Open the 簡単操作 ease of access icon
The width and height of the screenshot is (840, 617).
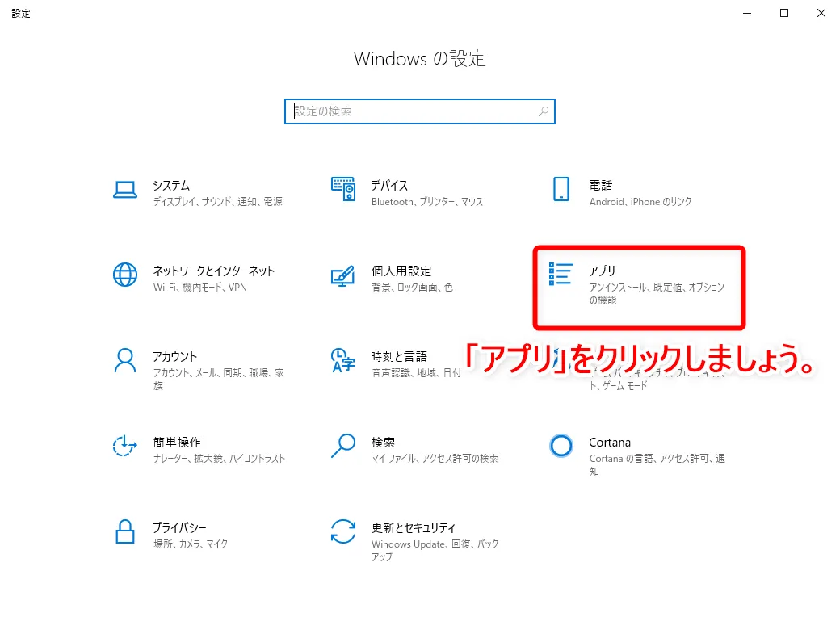point(125,446)
